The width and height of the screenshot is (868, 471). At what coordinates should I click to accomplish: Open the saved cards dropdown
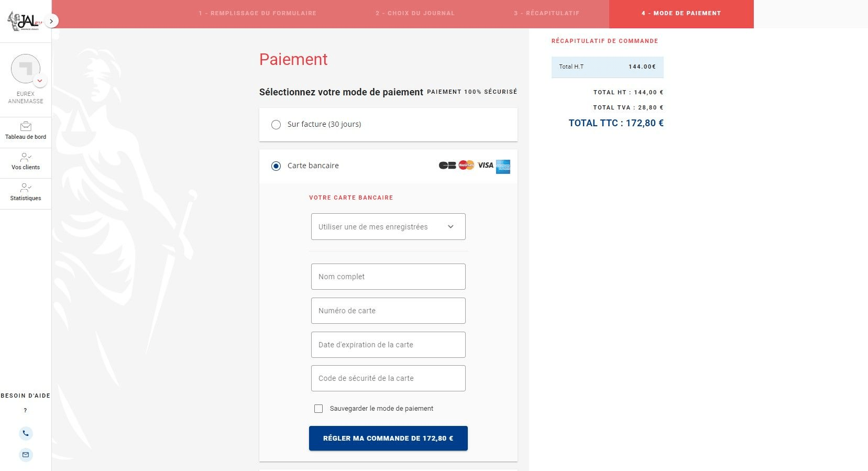click(388, 227)
